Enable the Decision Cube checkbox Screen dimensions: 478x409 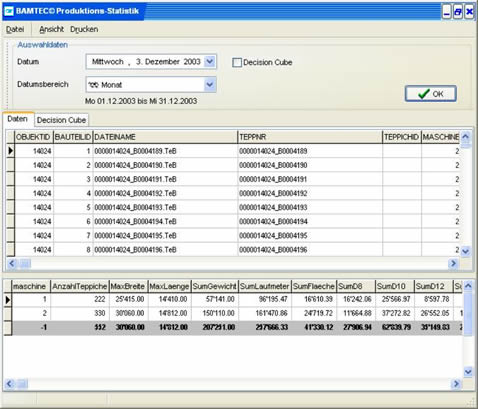(x=237, y=62)
